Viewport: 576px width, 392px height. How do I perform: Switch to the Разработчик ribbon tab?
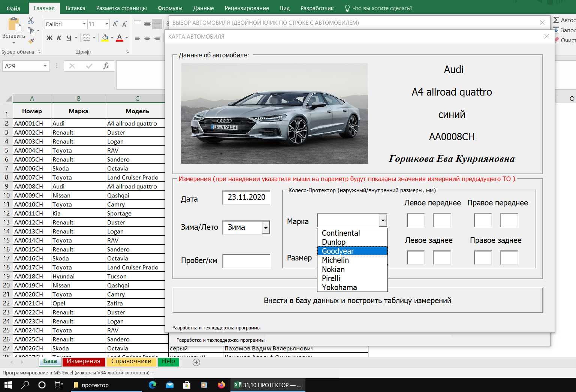point(317,8)
